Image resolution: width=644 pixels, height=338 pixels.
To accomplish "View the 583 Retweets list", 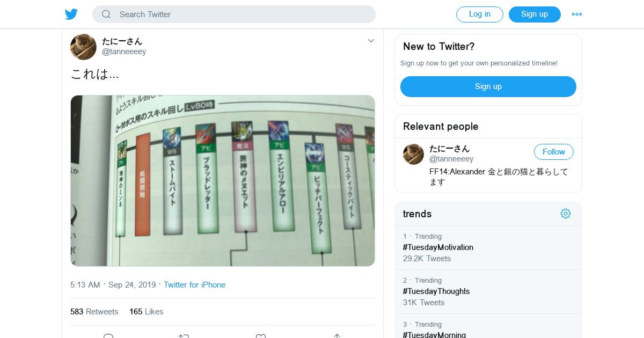I will point(94,312).
